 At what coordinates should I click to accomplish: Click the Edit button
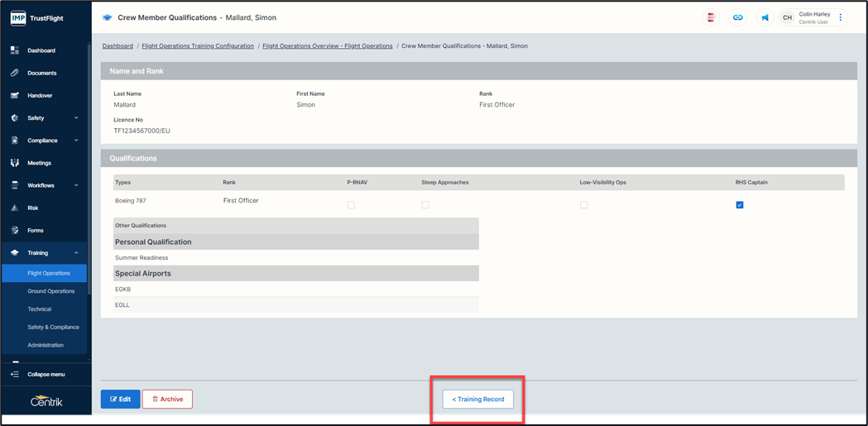pyautogui.click(x=120, y=399)
